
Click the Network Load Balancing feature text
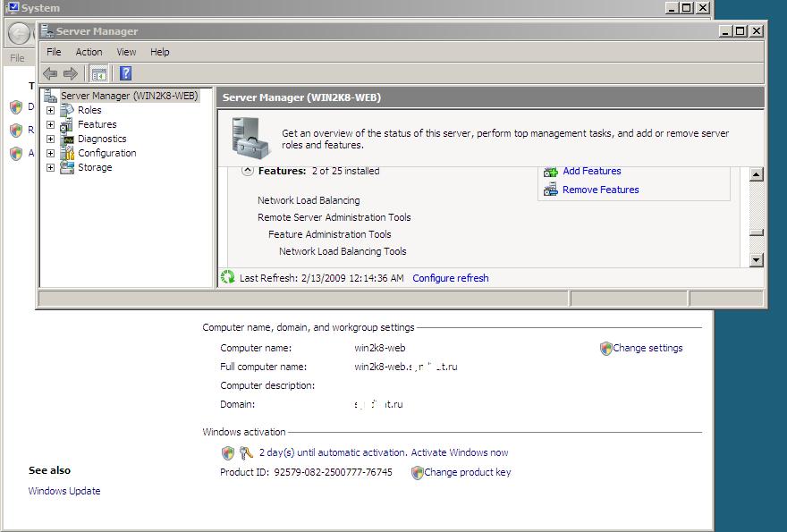[x=309, y=200]
